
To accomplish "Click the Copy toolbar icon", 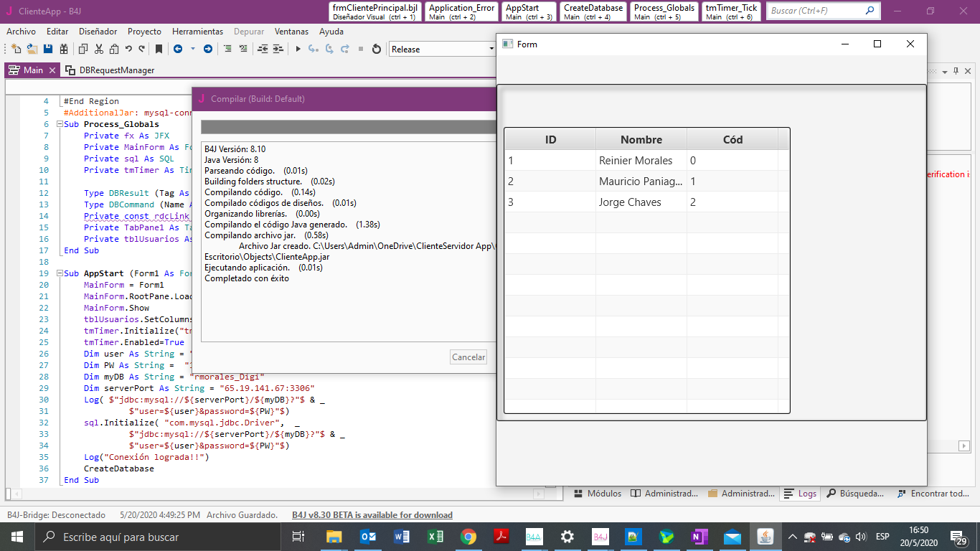I will point(83,49).
